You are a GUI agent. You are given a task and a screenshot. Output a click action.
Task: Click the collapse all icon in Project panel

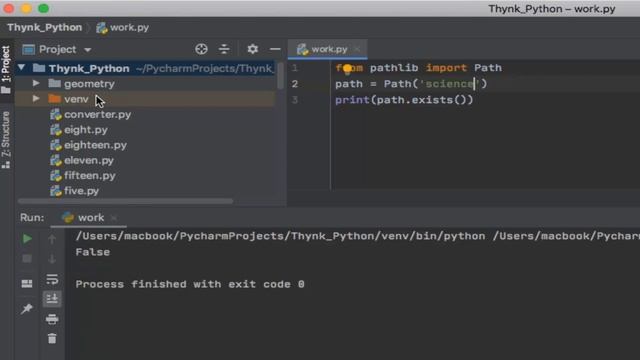click(224, 49)
